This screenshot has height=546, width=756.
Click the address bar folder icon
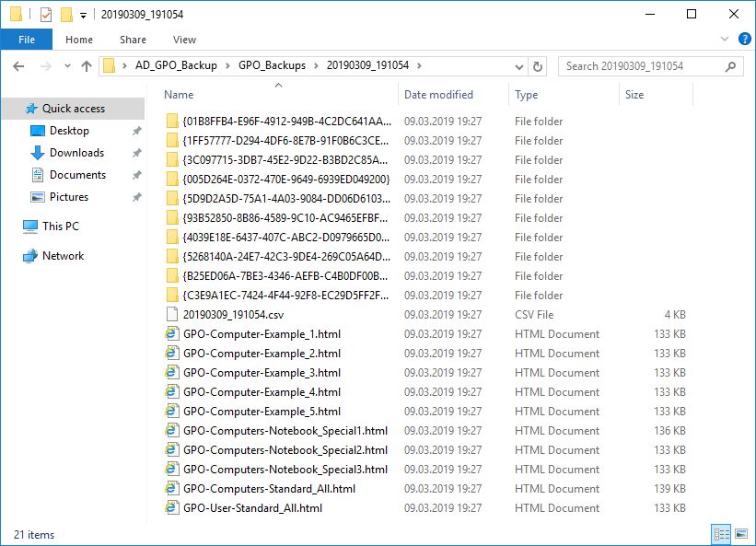pos(110,65)
